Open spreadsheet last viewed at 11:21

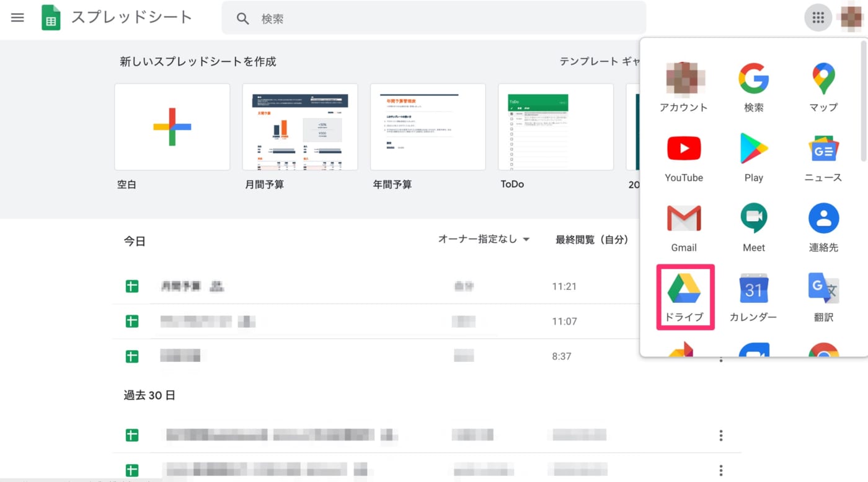tap(377, 286)
